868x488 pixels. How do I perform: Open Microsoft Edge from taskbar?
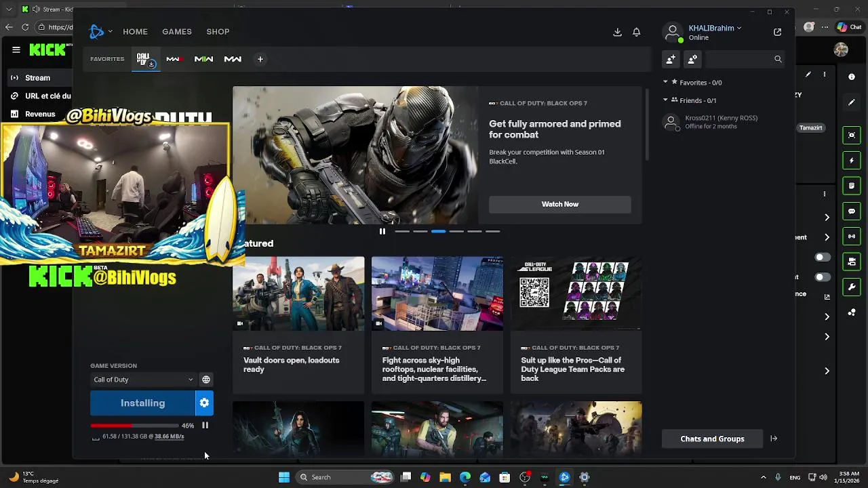click(465, 477)
